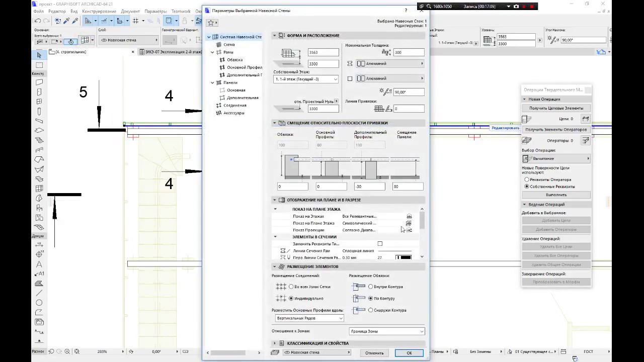
Task: Click the Показ Проекции row icon
Action: tap(409, 230)
